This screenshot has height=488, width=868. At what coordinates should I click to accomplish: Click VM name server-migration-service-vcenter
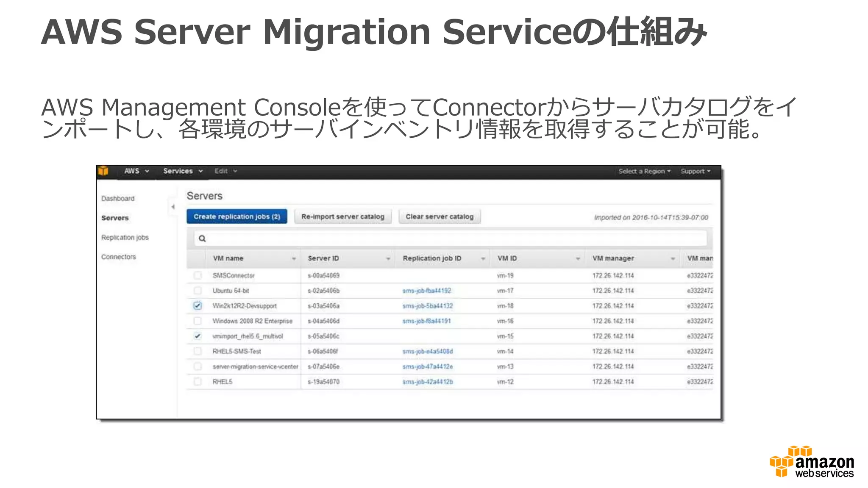(256, 367)
